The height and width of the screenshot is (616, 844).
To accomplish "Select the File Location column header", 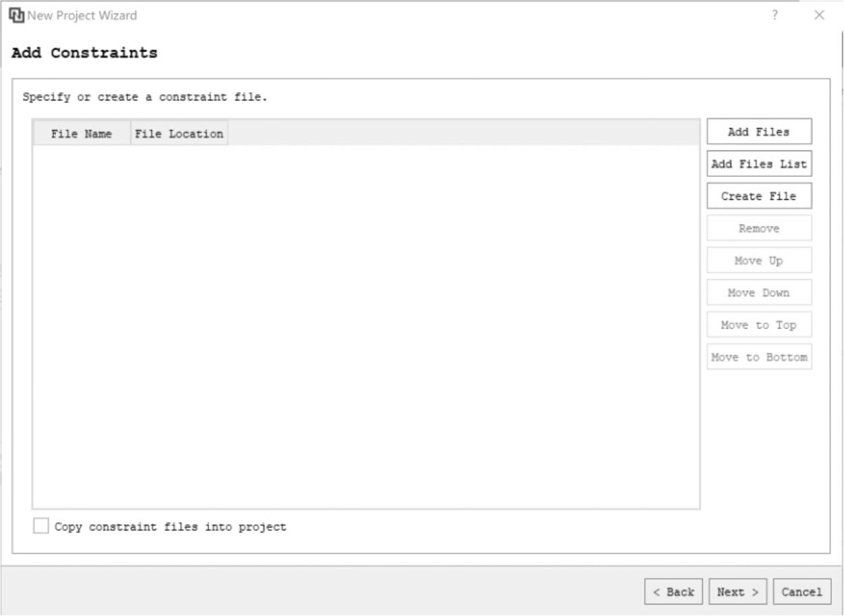I will [179, 134].
